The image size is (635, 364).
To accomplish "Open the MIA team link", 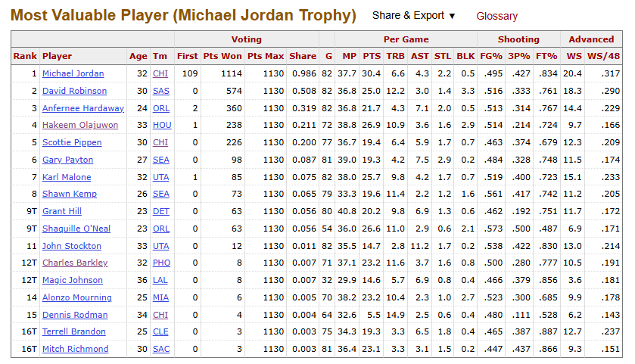I will (160, 297).
